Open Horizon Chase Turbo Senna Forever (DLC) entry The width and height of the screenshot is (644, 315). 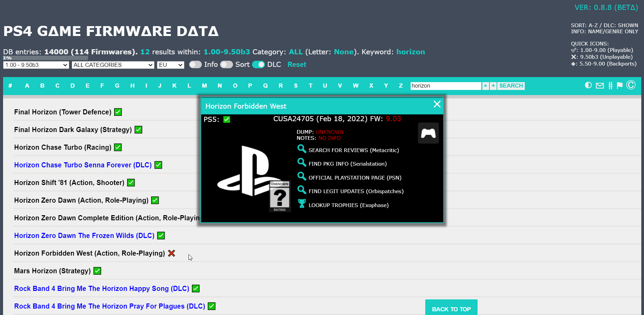pyautogui.click(x=83, y=165)
